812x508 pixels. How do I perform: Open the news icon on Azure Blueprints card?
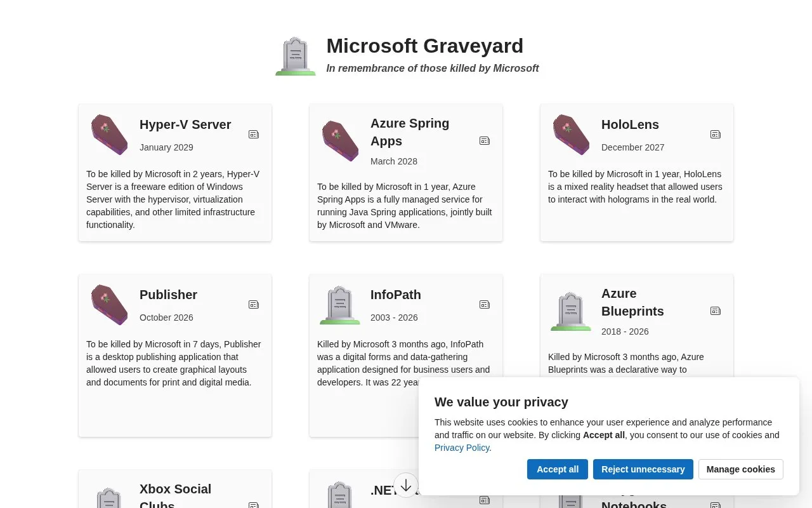[716, 311]
